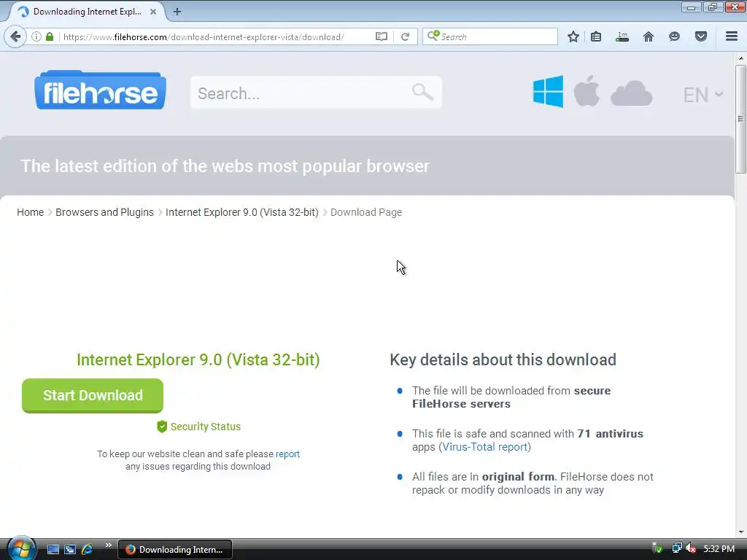
Task: Click the page vertical scrollbar thumb
Action: [740, 119]
